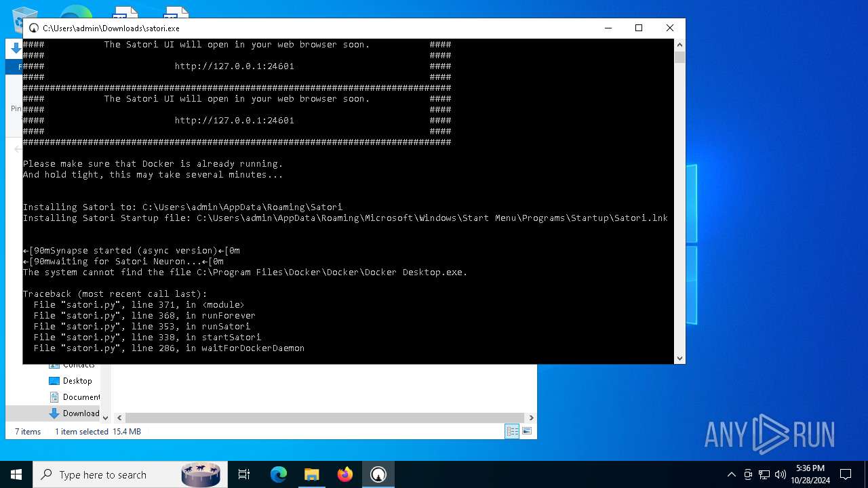
Task: Switch Explorer to details view
Action: pyautogui.click(x=513, y=432)
